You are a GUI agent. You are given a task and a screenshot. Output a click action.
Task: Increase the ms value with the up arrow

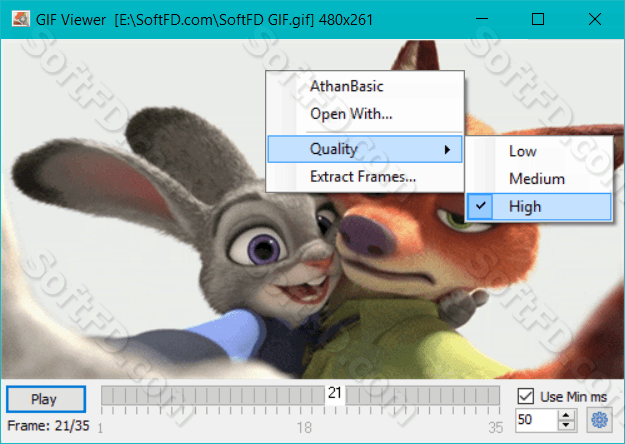tap(566, 415)
